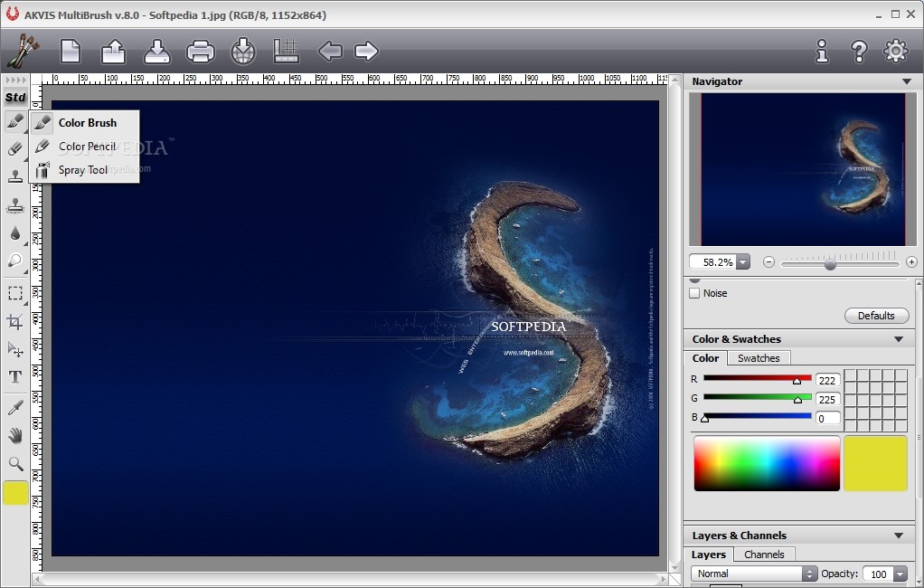
Task: Save image with the download tray icon
Action: 156,52
